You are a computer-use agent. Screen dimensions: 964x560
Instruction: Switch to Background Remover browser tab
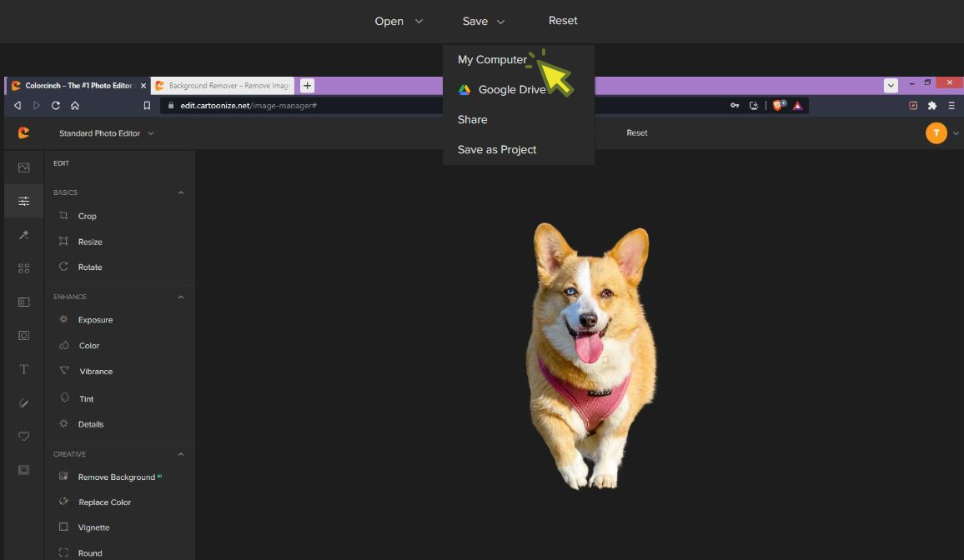[223, 86]
